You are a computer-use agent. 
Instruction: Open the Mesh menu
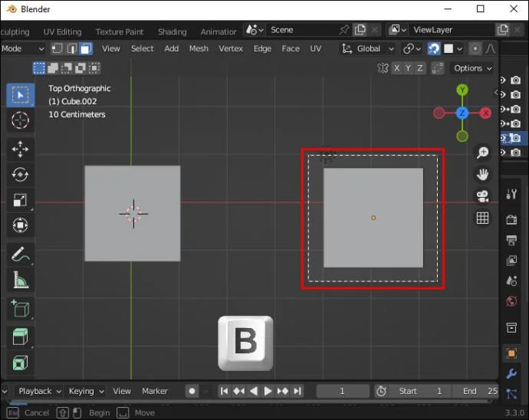[199, 49]
